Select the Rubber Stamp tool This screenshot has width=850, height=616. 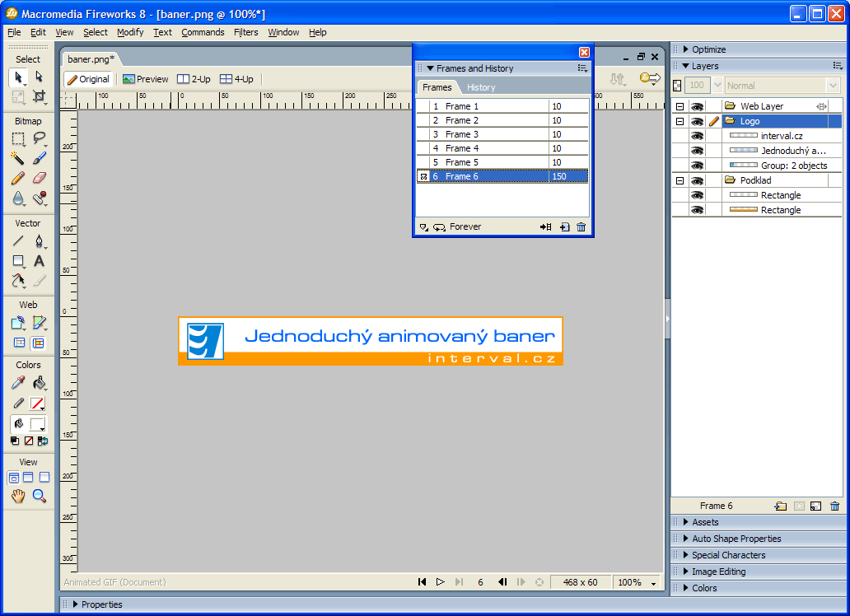39,198
